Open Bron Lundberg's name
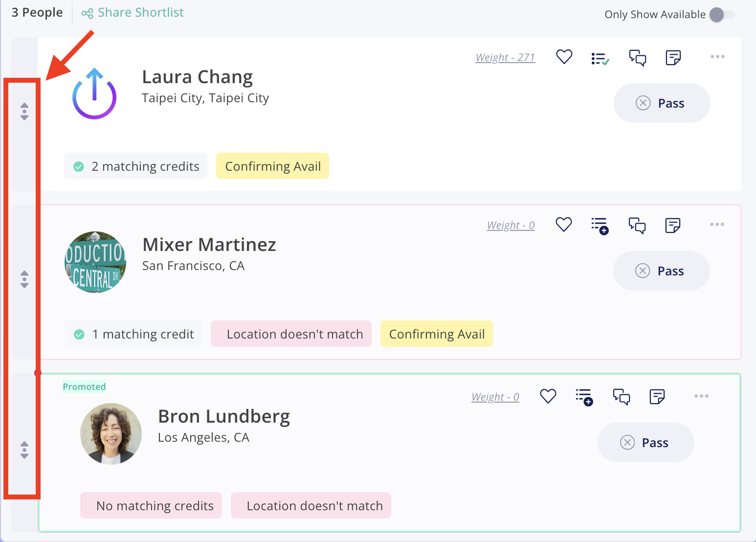Image resolution: width=756 pixels, height=542 pixels. (224, 416)
